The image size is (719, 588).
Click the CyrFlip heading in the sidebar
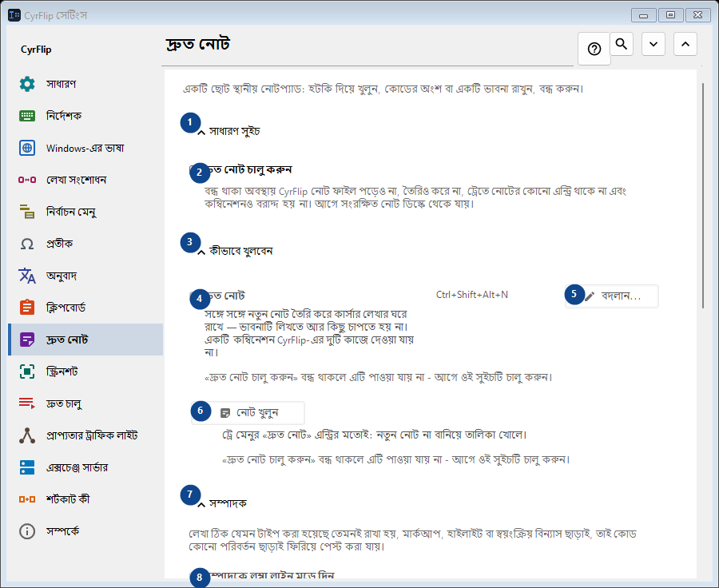click(x=36, y=50)
